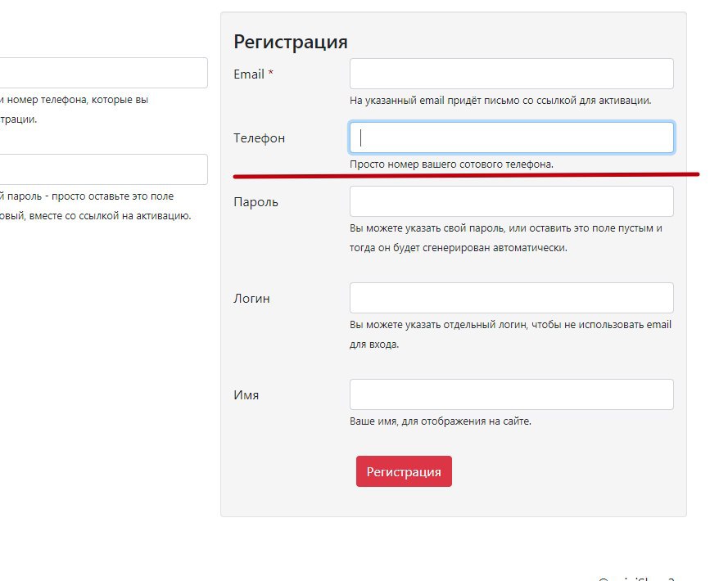Click left form text 'номер телефона, которые вы'
Image resolution: width=728 pixels, height=581 pixels.
pyautogui.click(x=78, y=100)
